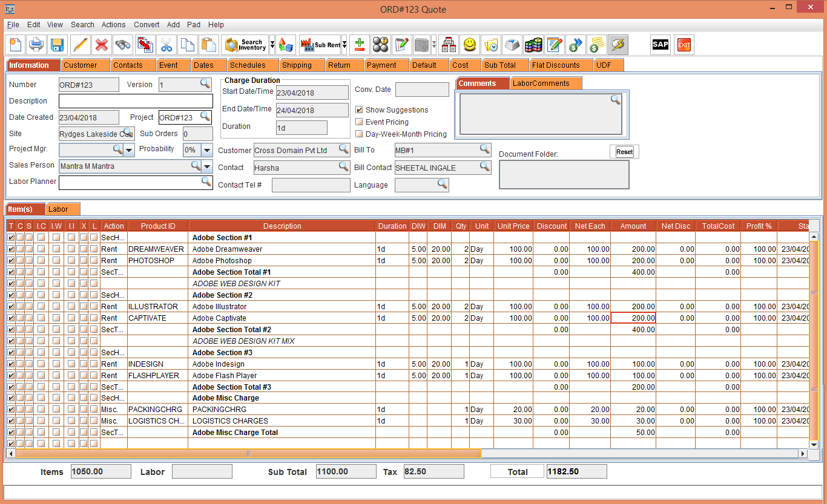The width and height of the screenshot is (827, 504).
Task: Click the horizontal scrollbar of items grid
Action: [x=248, y=453]
